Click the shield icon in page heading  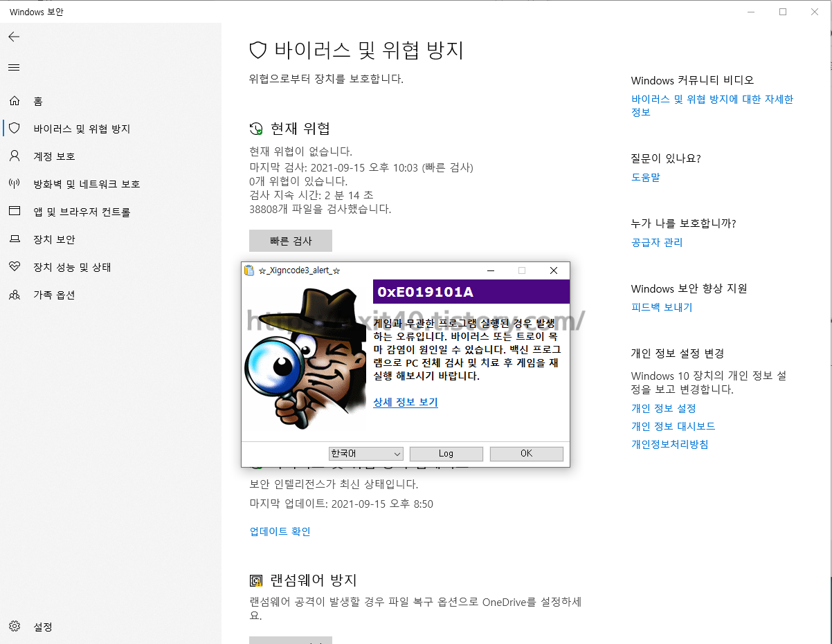[x=258, y=50]
